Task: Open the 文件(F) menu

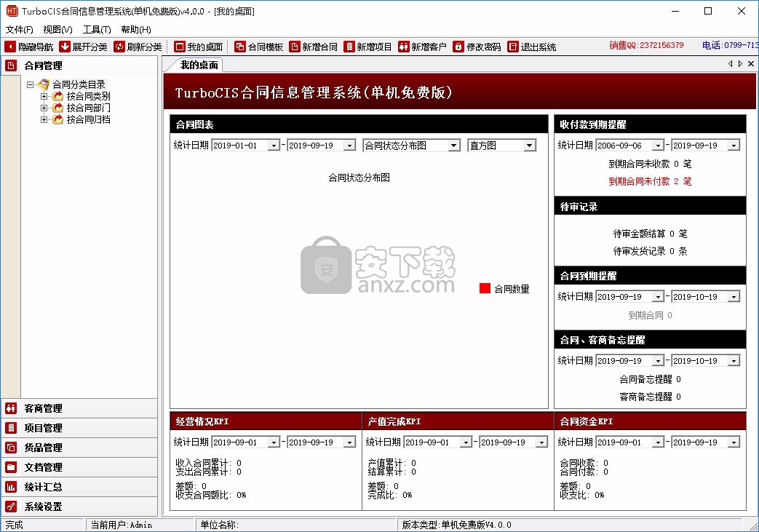Action: [20, 30]
